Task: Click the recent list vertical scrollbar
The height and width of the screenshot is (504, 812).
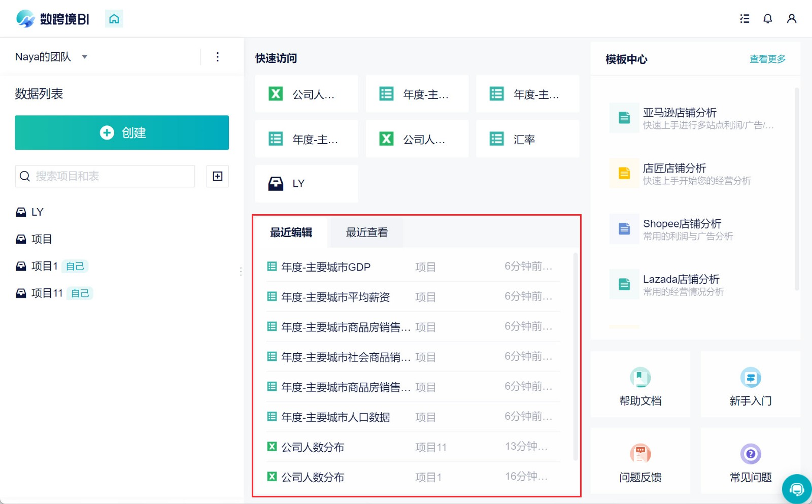Action: [x=575, y=357]
